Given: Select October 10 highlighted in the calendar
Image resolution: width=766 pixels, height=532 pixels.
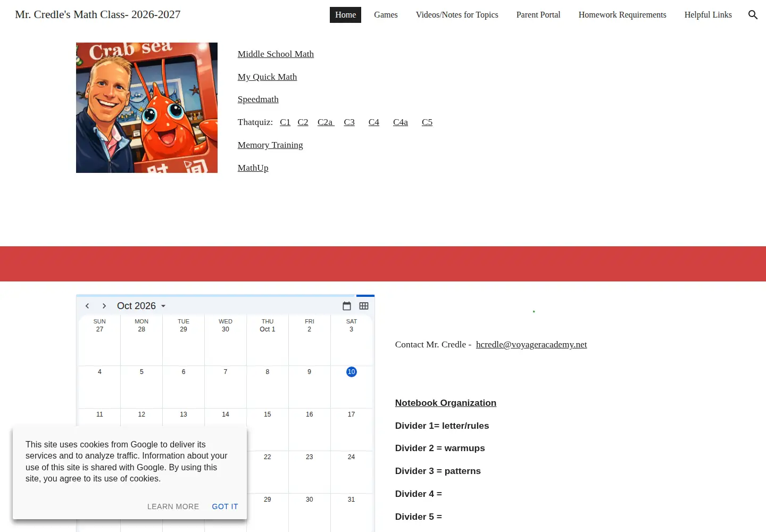Looking at the screenshot, I should click(351, 372).
